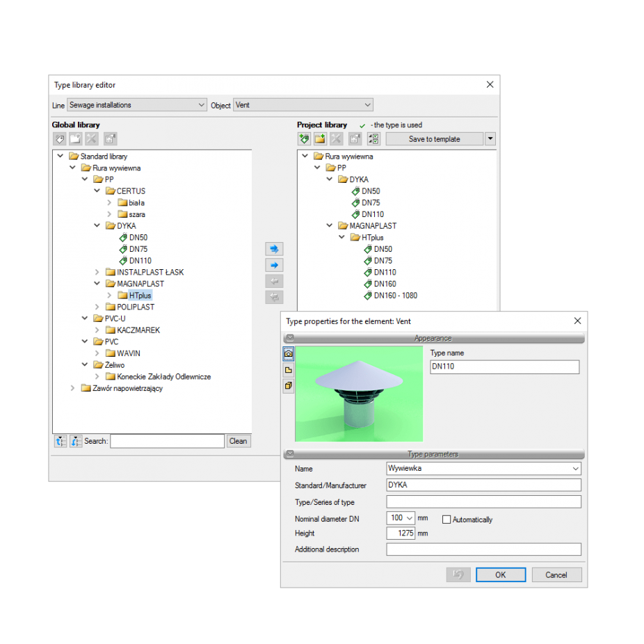Click the double blue arrow transfer button
Screen dimensions: 644x644
274,249
